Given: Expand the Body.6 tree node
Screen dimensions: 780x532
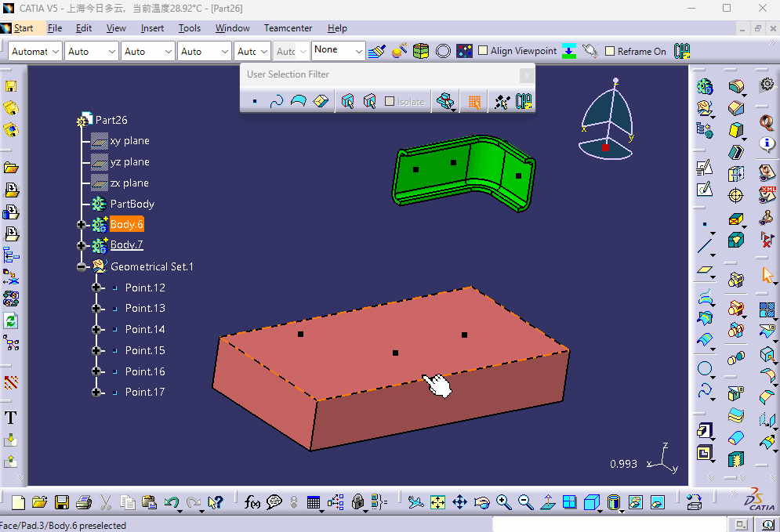Looking at the screenshot, I should pos(81,225).
